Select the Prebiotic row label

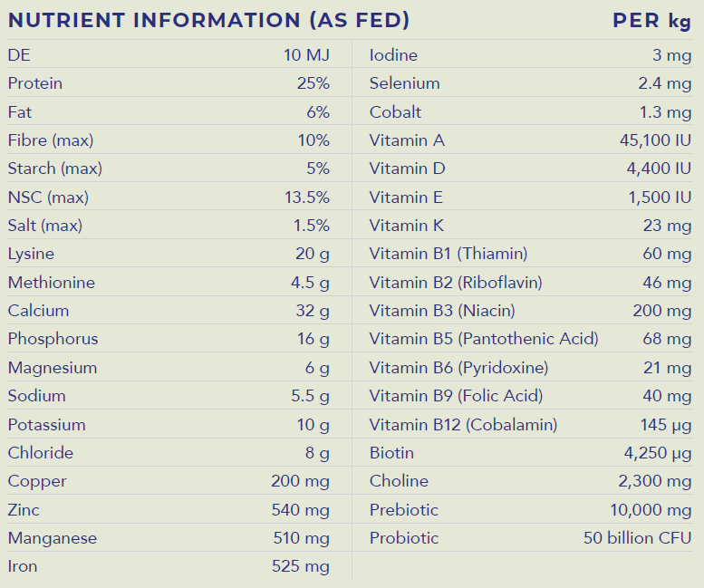tap(404, 510)
